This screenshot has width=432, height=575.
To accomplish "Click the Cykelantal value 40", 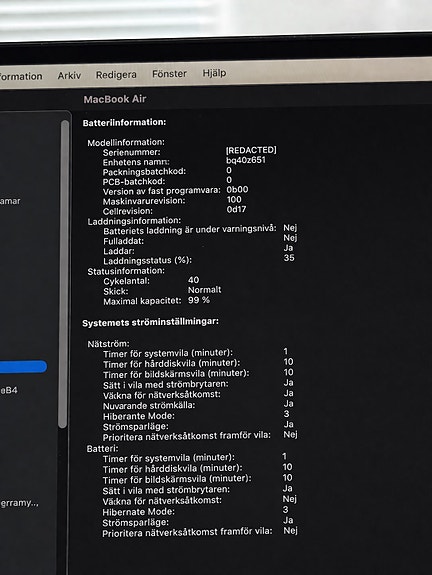I will [x=194, y=280].
